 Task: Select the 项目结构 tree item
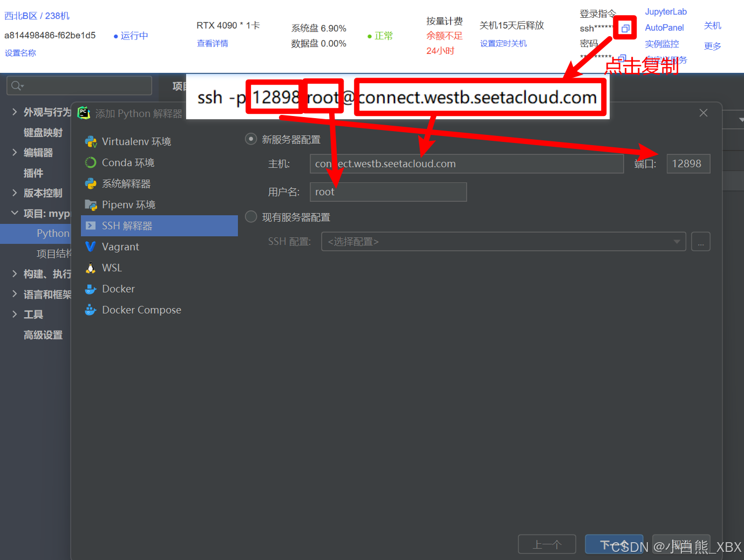[53, 254]
